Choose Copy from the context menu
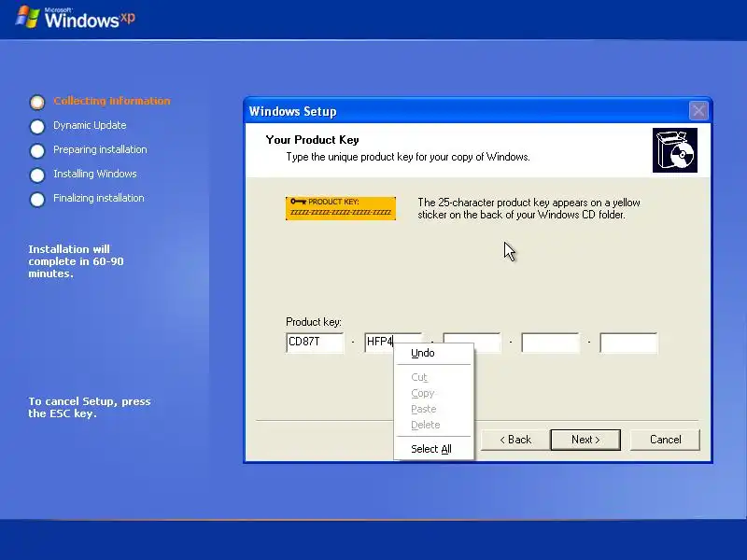Screen dimensions: 747x560 pyautogui.click(x=433, y=393)
